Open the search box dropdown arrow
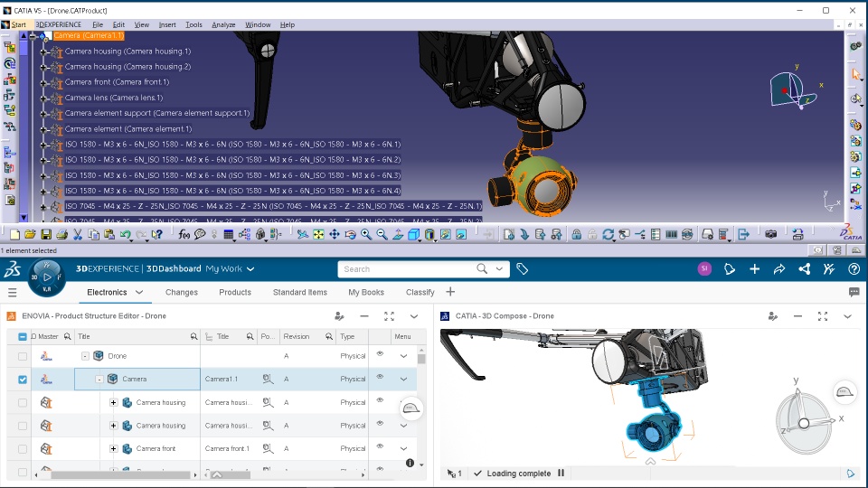This screenshot has width=868, height=488. click(x=499, y=269)
